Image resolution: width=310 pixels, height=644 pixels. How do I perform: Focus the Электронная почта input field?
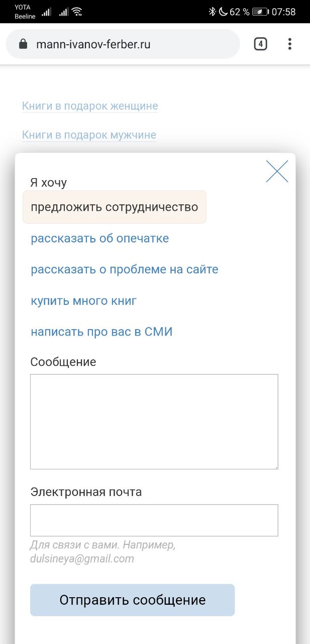click(154, 520)
